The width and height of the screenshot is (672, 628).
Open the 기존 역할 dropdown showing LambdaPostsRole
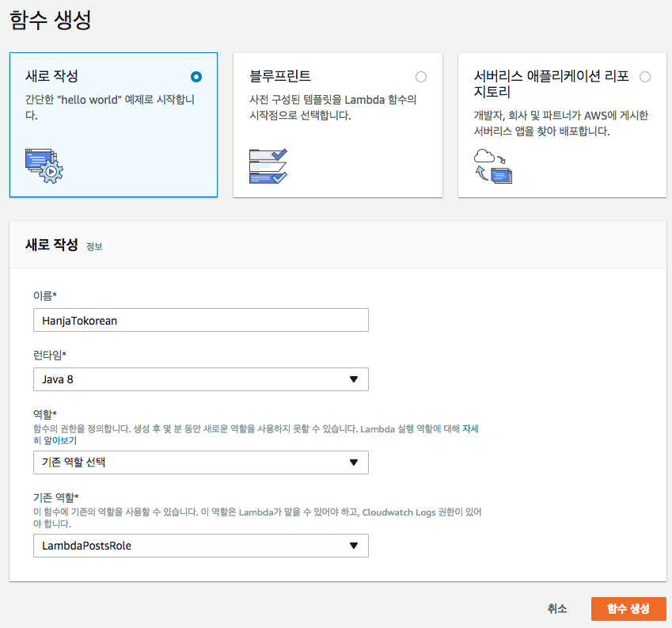[201, 546]
